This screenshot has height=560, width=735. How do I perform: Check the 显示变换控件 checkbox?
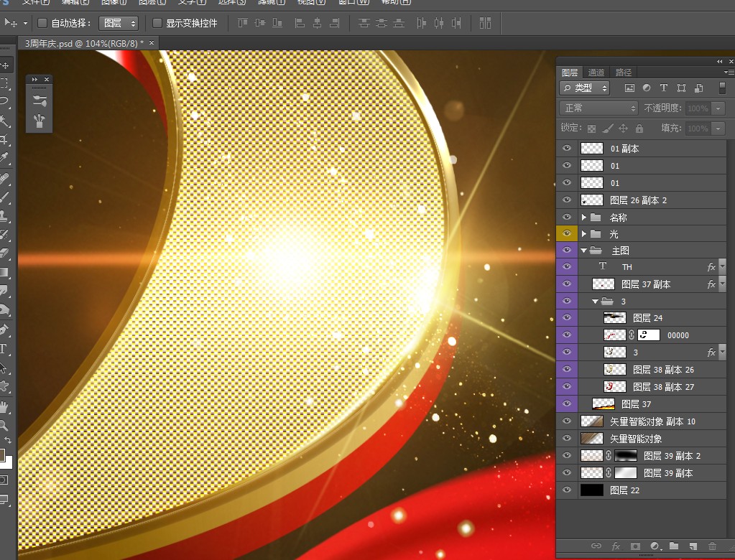pos(157,23)
